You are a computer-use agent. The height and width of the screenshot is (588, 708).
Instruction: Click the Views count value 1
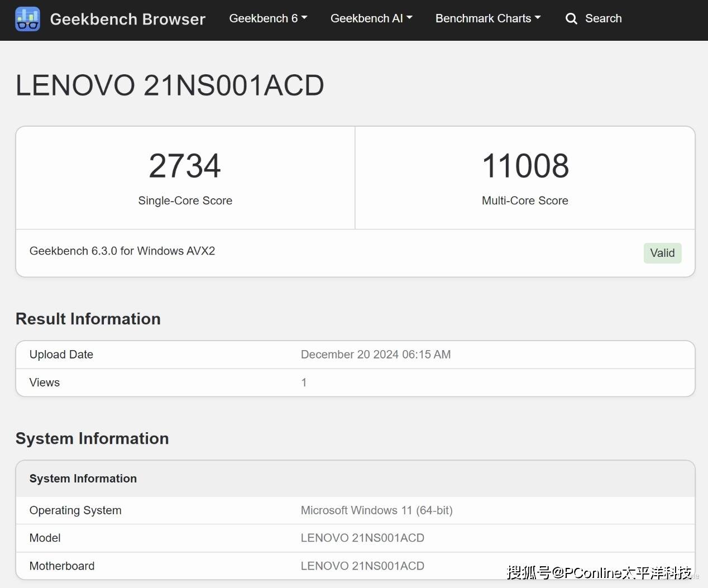click(x=304, y=383)
